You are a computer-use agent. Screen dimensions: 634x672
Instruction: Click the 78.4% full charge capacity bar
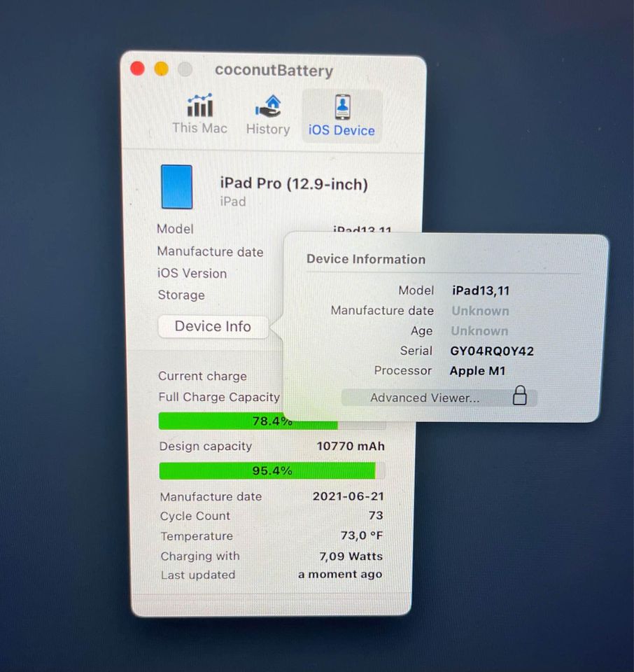point(272,421)
